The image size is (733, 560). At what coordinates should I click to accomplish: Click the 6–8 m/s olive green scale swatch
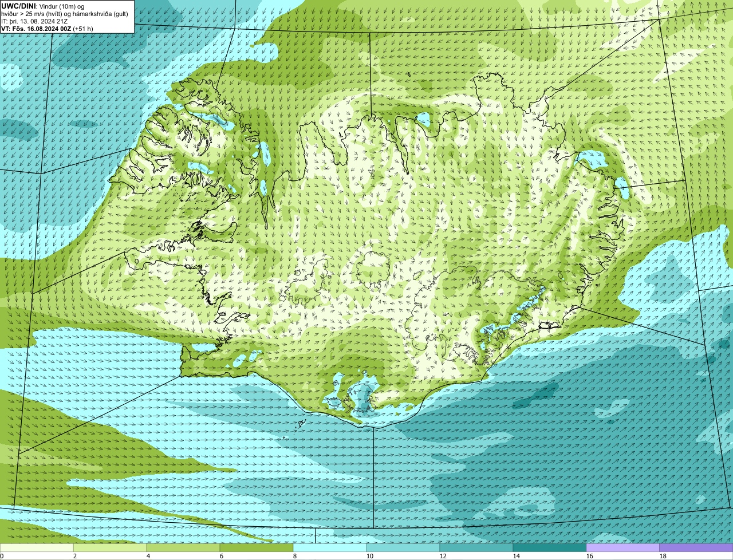click(x=257, y=547)
